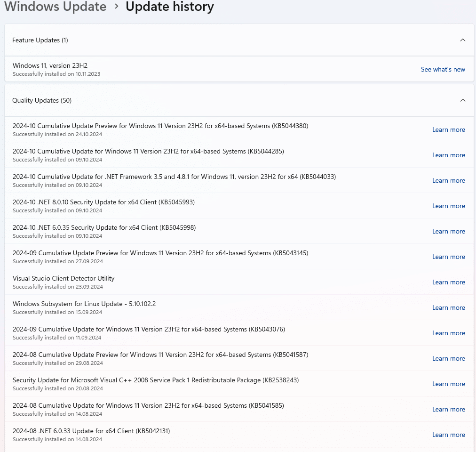The image size is (476, 452).
Task: Select the Windows 11, version 23H2 entry
Action: (50, 66)
